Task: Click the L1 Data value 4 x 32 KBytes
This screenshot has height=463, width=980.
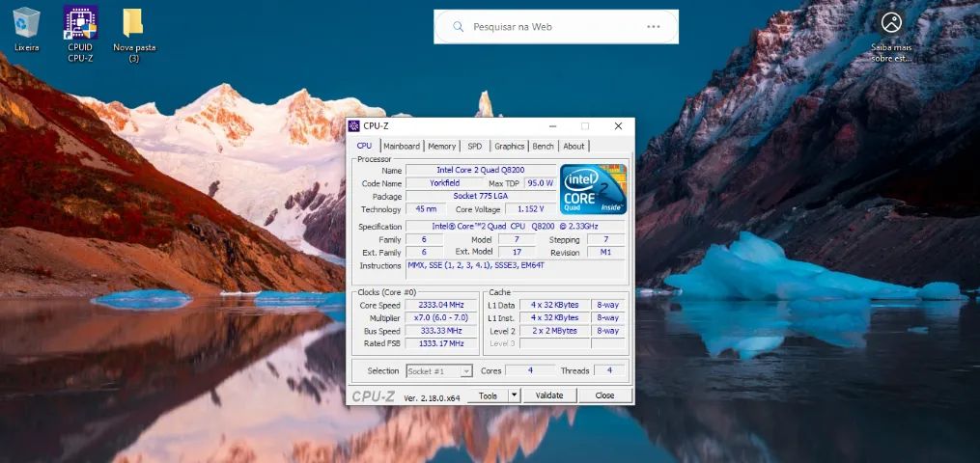Action: coord(555,305)
